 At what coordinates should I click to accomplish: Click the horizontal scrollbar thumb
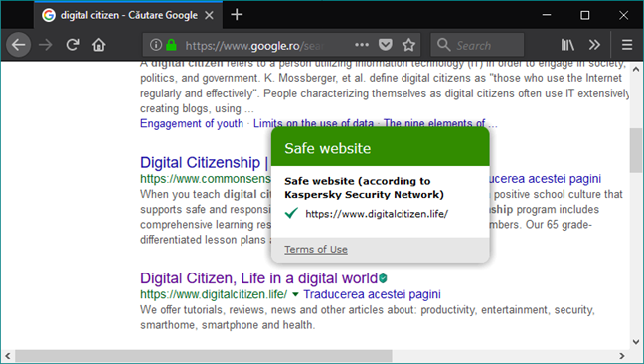pos(204,356)
